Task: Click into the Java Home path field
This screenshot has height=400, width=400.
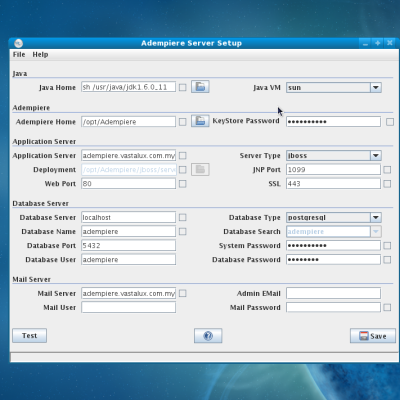Action: click(x=129, y=87)
